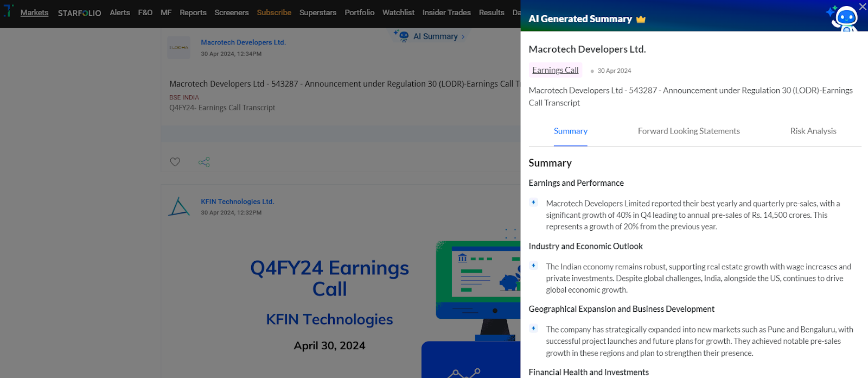The image size is (868, 378).
Task: Switch to the Risk Analysis tab
Action: coord(813,131)
